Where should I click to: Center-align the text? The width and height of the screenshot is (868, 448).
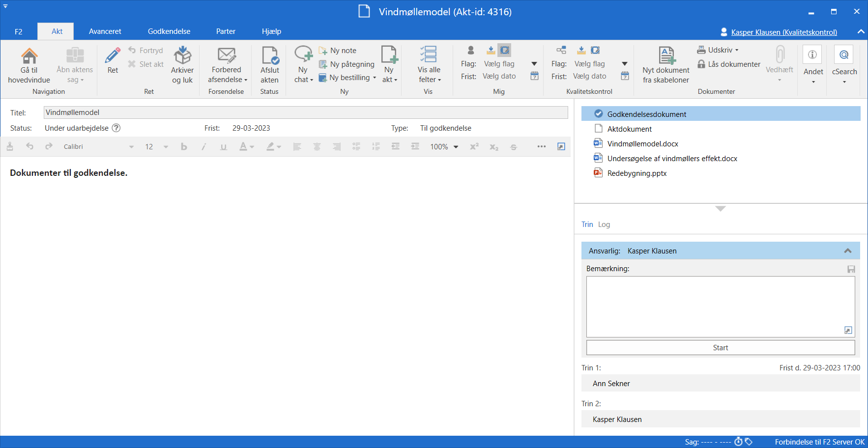(x=317, y=146)
